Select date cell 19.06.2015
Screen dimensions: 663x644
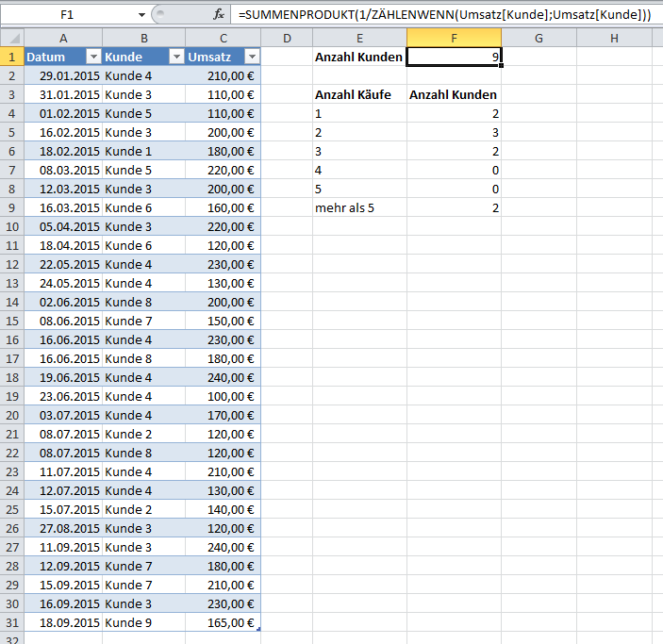click(63, 377)
